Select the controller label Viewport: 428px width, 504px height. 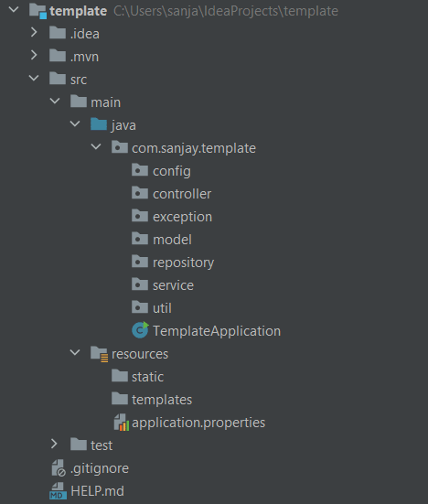[x=182, y=194]
